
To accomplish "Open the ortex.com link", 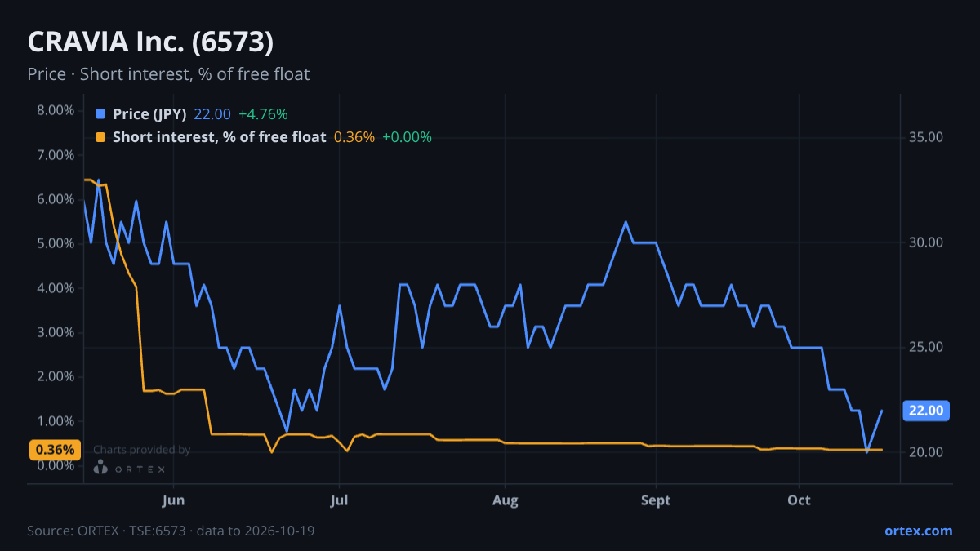I will (x=918, y=531).
